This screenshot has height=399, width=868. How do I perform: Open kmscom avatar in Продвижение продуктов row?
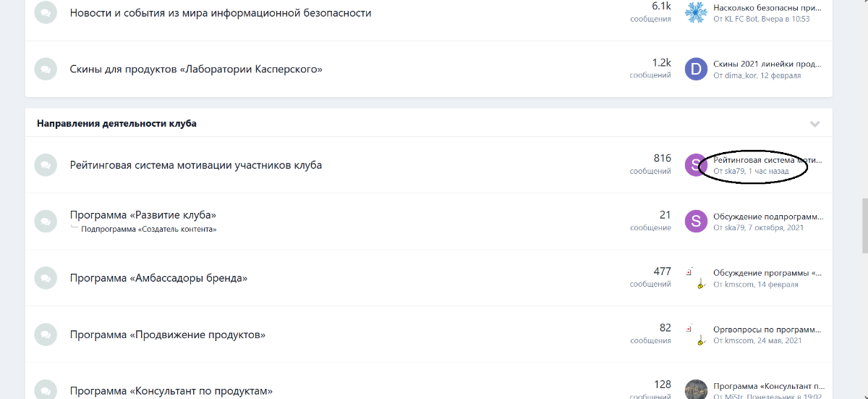pyautogui.click(x=696, y=334)
